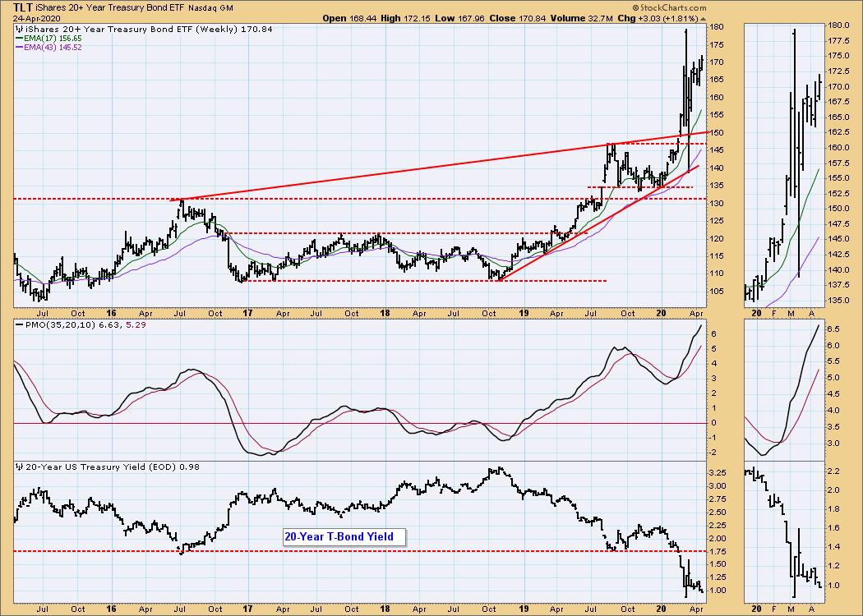Screen dimensions: 863x616
Task: Click the 105 label on the main price axis
Action: point(718,292)
